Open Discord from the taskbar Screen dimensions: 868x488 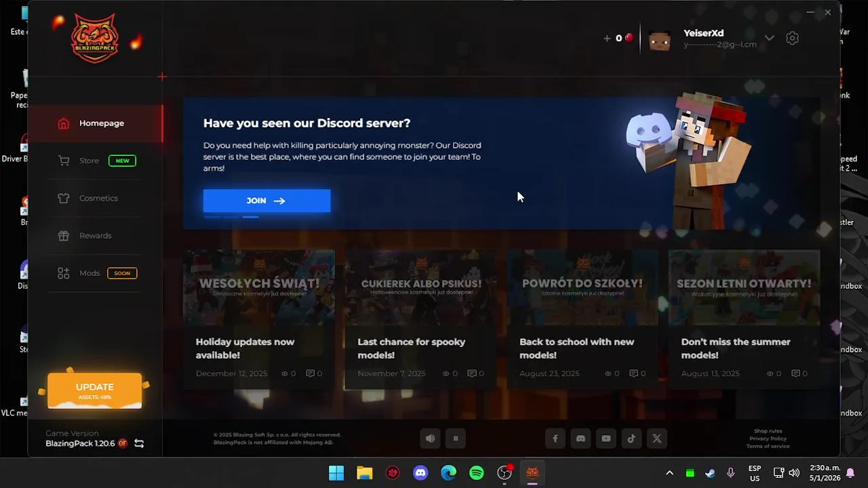click(x=420, y=473)
